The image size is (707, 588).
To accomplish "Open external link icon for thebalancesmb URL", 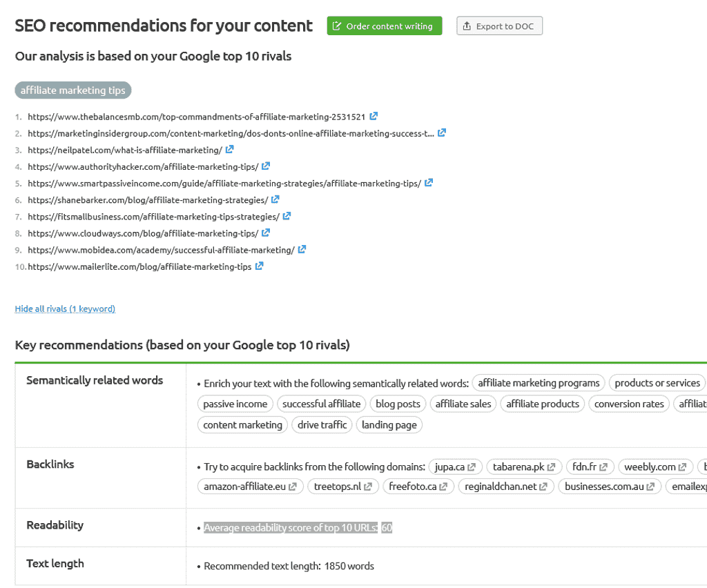I will (x=374, y=116).
